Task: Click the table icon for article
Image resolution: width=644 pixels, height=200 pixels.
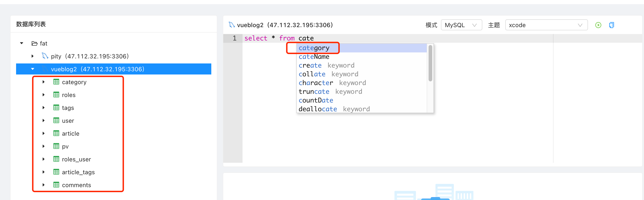Action: 56,133
